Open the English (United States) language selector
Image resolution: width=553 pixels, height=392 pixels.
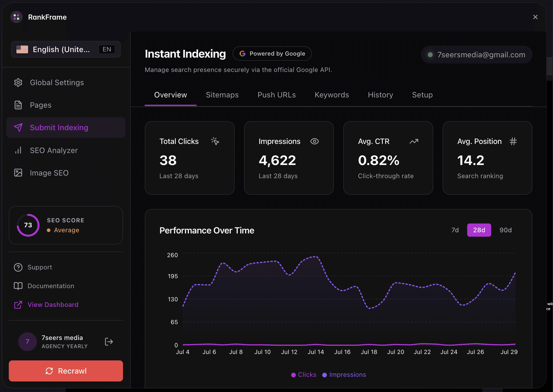click(66, 49)
